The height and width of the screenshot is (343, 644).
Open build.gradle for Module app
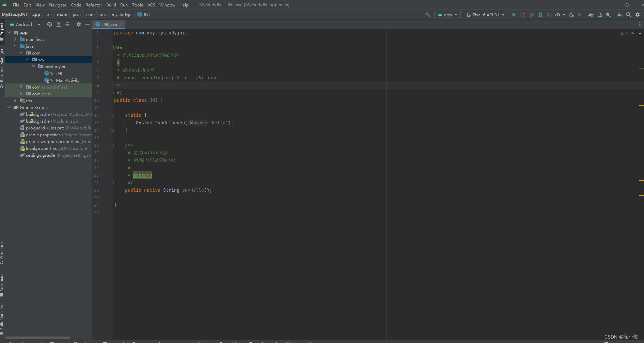38,121
